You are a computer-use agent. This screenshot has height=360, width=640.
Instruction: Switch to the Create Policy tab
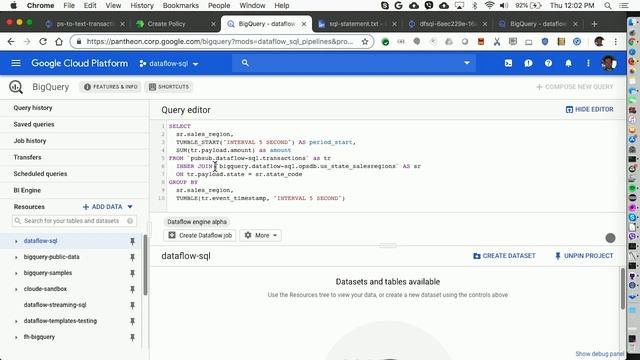pos(176,24)
